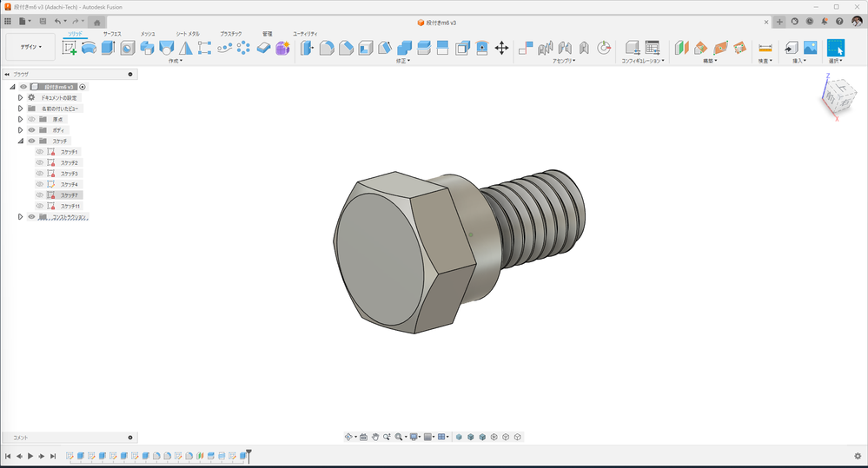Open the コンフィギュレーション dropdown menu

point(642,61)
